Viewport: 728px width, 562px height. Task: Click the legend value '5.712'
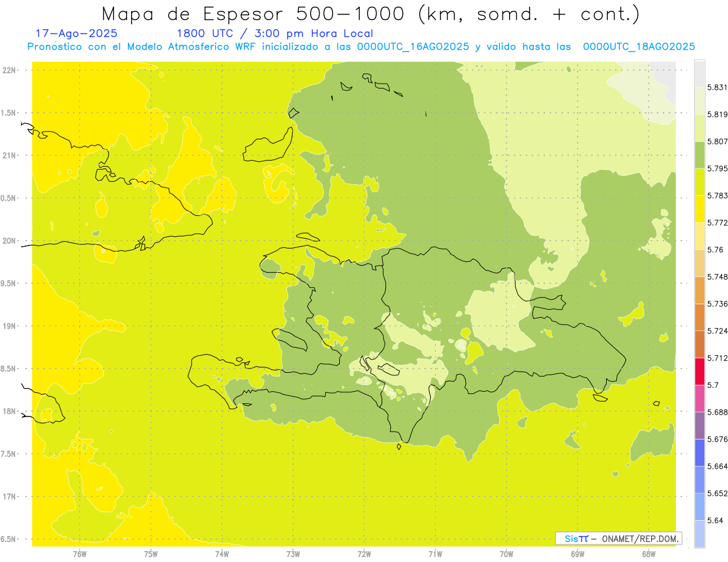(718, 358)
